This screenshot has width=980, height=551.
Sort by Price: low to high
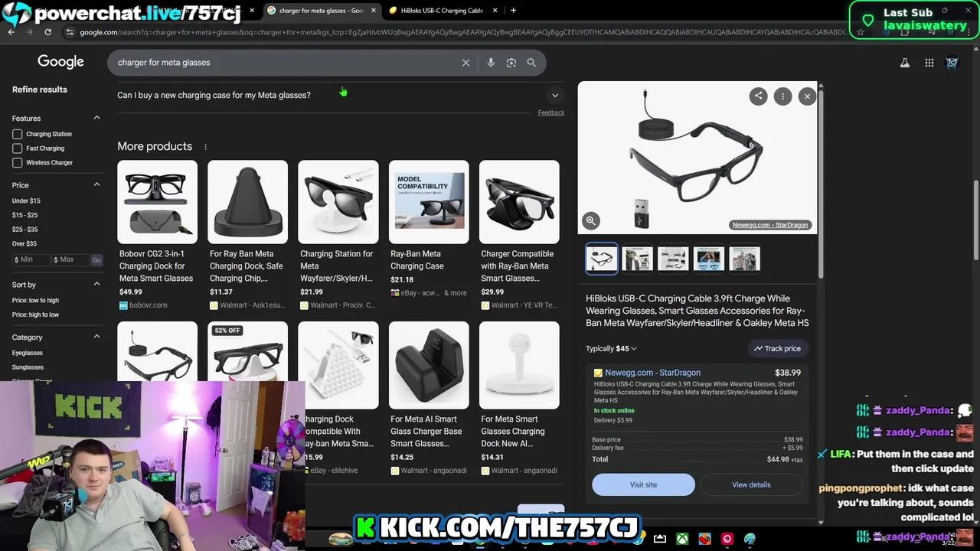(35, 300)
